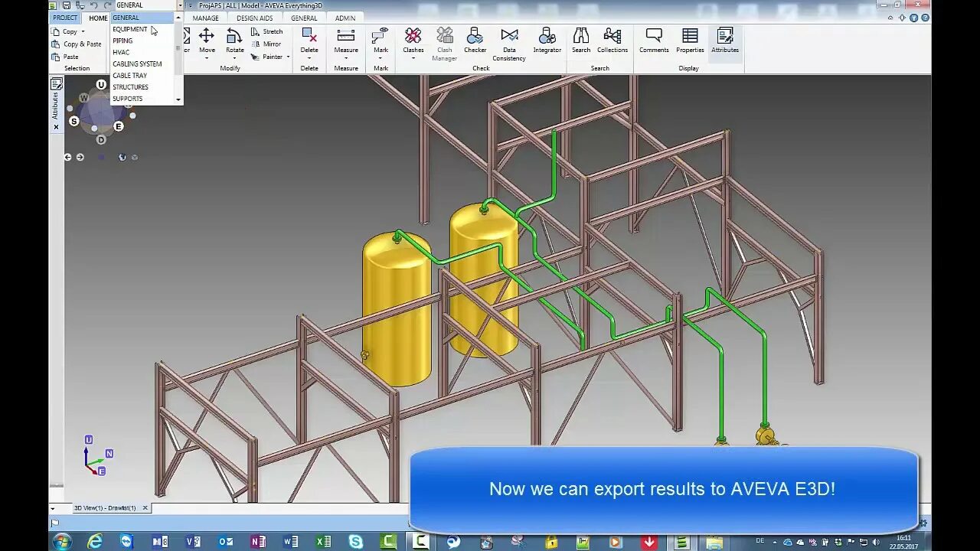Screen dimensions: 980x551
Task: Select CABLE TRAY from discipline list
Action: pyautogui.click(x=142, y=75)
